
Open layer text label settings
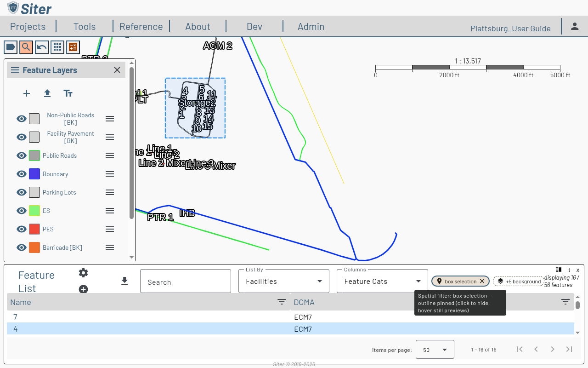point(68,93)
